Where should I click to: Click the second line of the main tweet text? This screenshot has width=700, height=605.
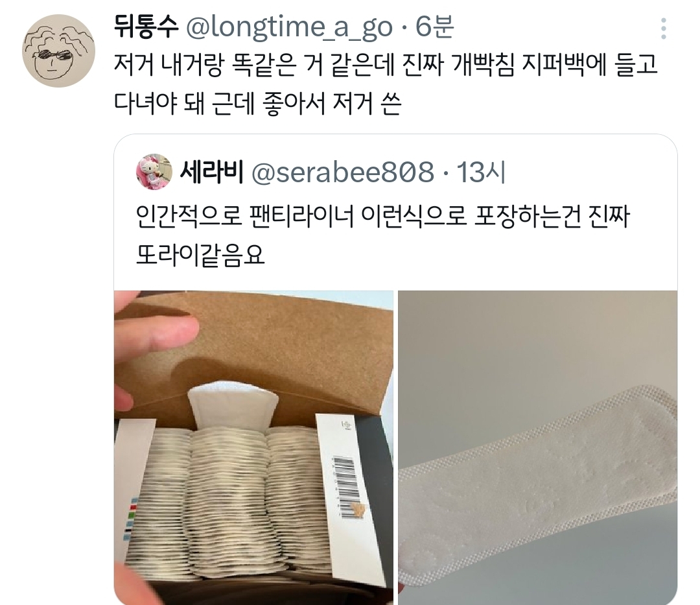tap(257, 104)
